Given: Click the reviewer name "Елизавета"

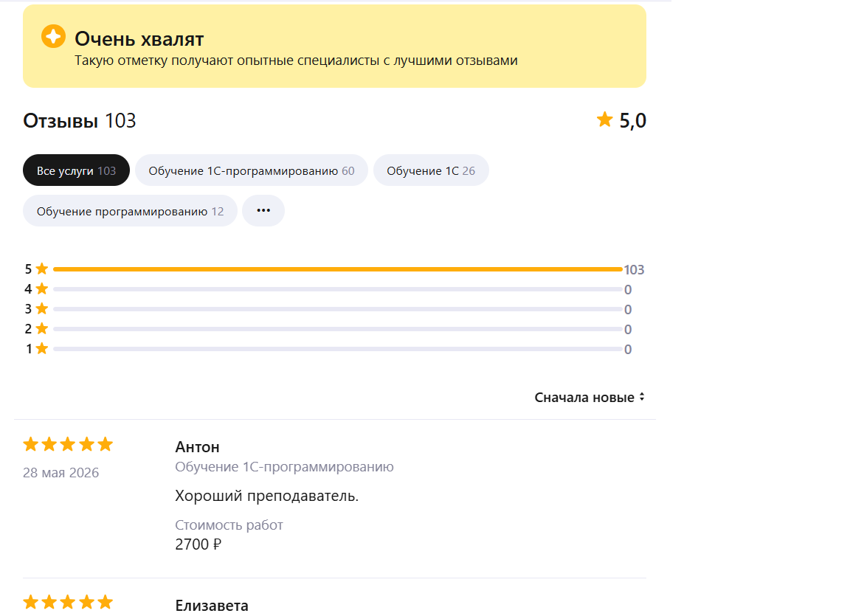Looking at the screenshot, I should pos(212,605).
